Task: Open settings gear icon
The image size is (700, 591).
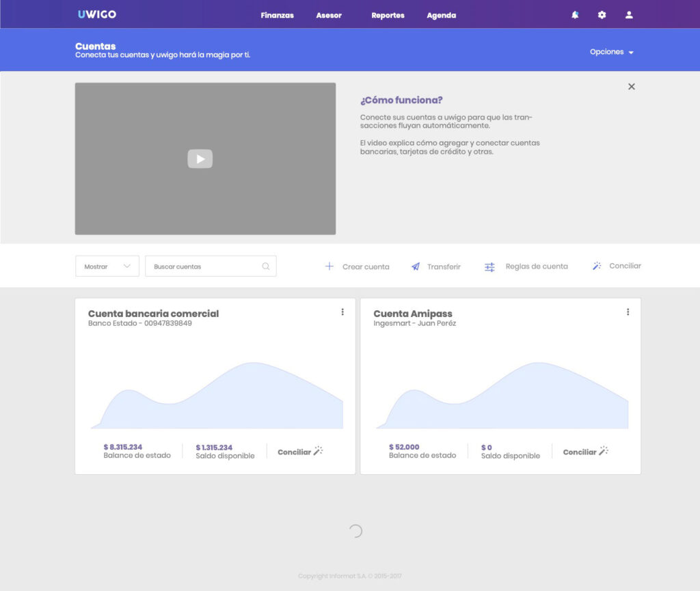Action: 602,15
